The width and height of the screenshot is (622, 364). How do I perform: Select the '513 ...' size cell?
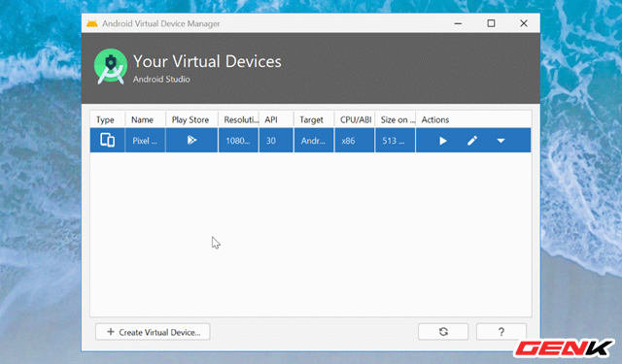coord(396,140)
